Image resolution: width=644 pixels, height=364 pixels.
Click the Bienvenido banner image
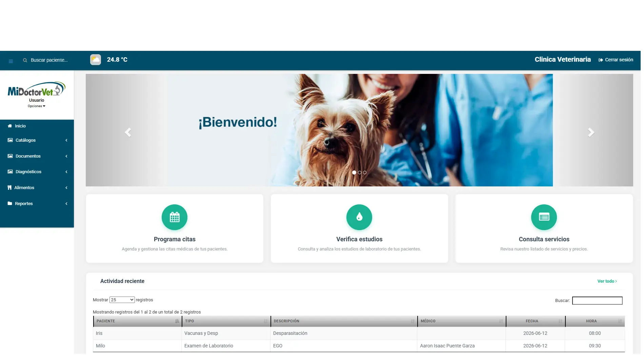click(x=359, y=130)
